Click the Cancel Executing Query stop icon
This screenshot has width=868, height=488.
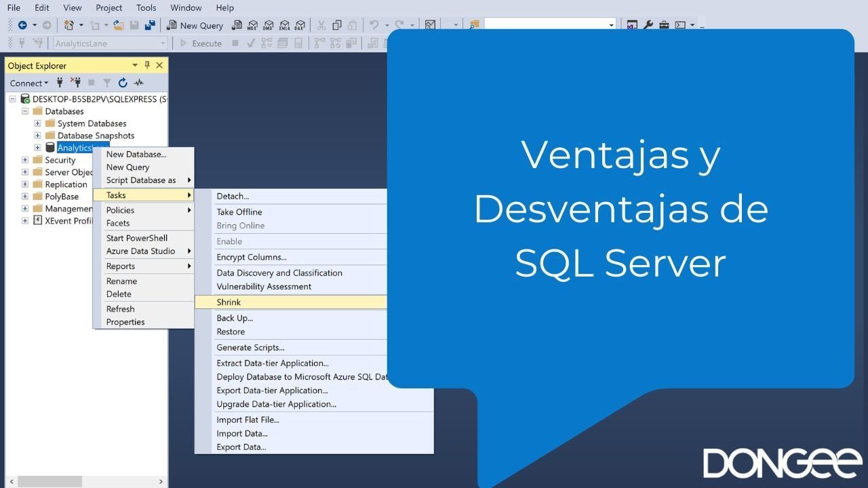tap(235, 43)
